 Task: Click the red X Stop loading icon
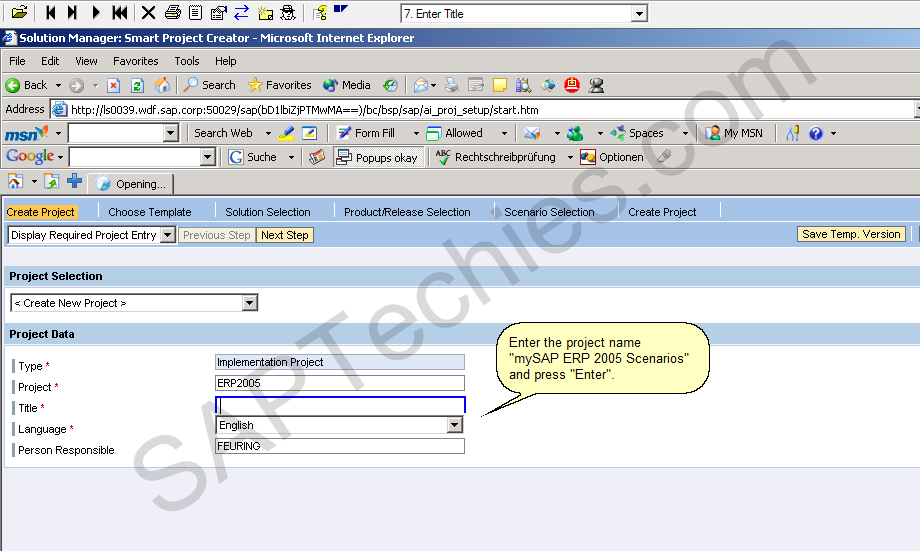pos(114,86)
